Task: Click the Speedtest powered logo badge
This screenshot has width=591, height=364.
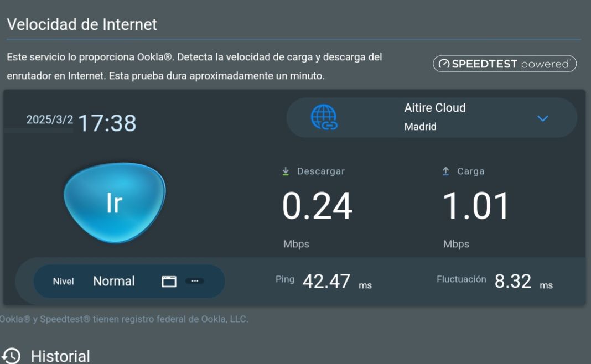Action: [x=504, y=64]
